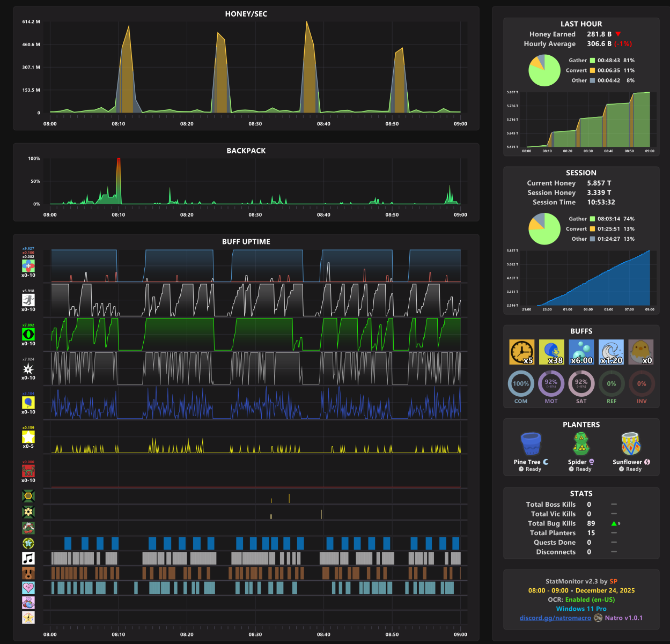Open the discord.gg/natromacro link
The width and height of the screenshot is (670, 644).
point(555,618)
